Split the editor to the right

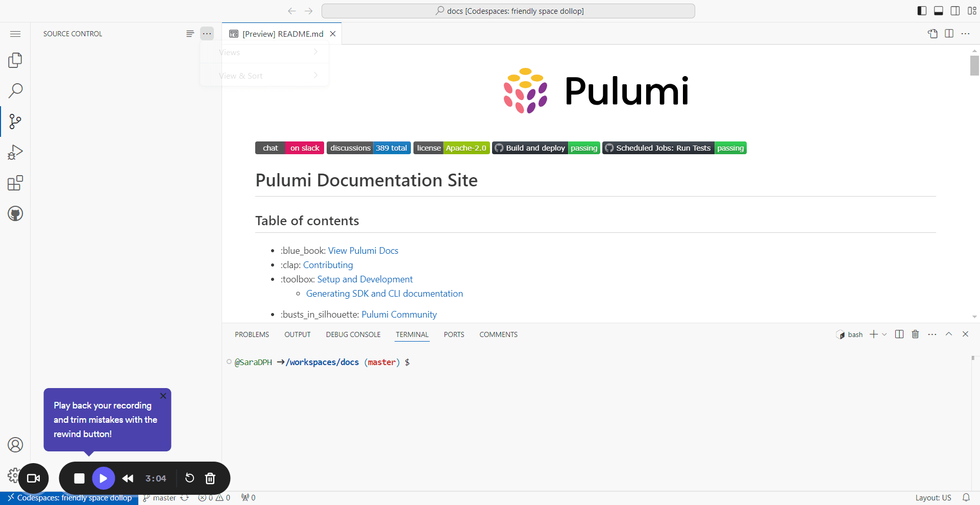pyautogui.click(x=949, y=34)
